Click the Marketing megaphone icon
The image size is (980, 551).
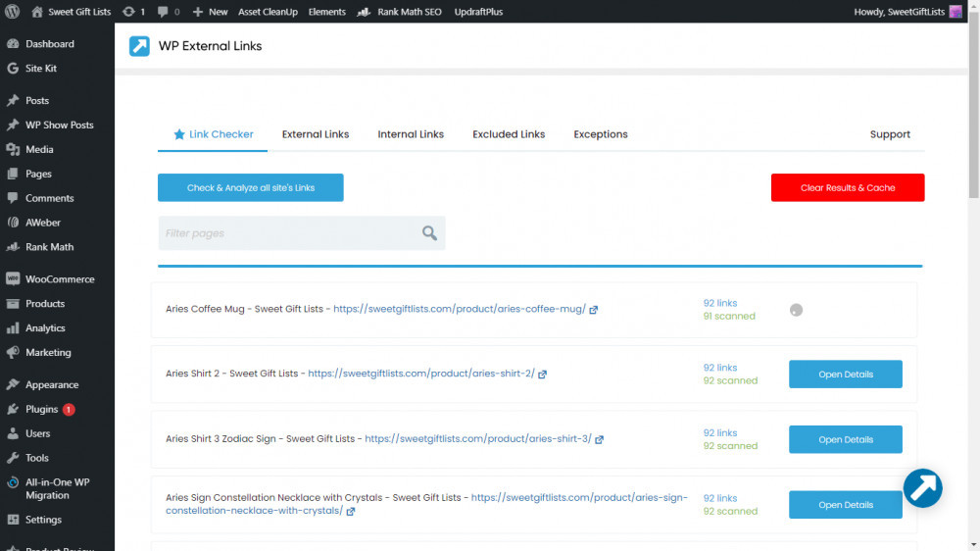point(13,352)
